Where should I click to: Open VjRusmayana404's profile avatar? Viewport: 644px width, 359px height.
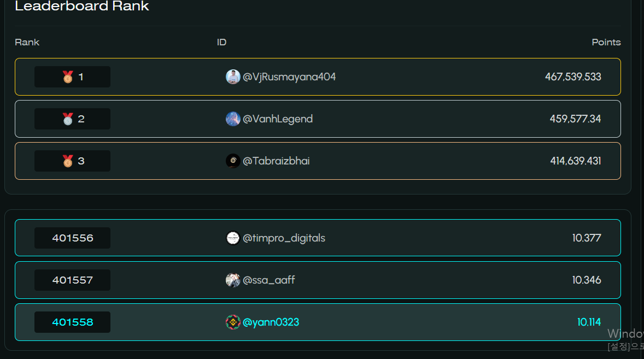click(x=233, y=76)
